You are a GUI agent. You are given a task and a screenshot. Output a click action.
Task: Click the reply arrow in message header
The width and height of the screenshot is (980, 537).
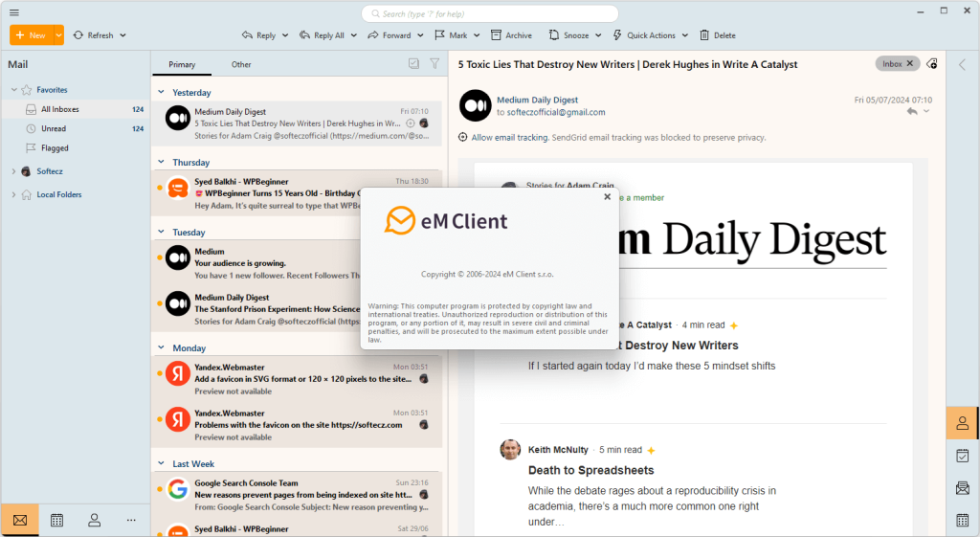pos(912,111)
